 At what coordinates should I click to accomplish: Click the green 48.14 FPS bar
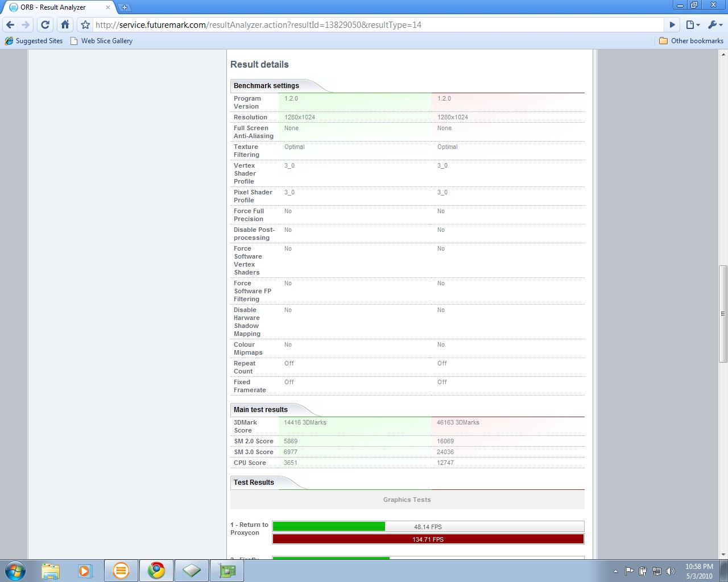coord(329,527)
